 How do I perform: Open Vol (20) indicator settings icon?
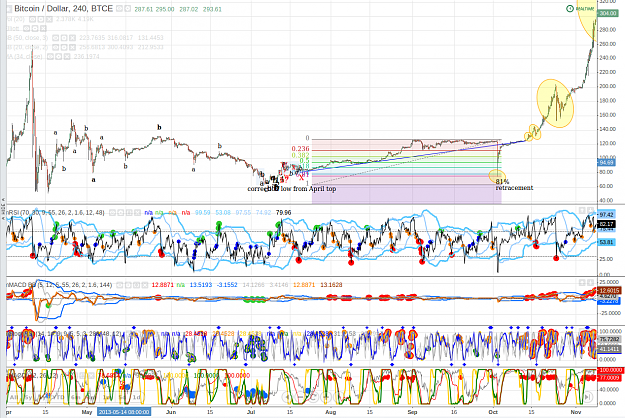(x=41, y=19)
